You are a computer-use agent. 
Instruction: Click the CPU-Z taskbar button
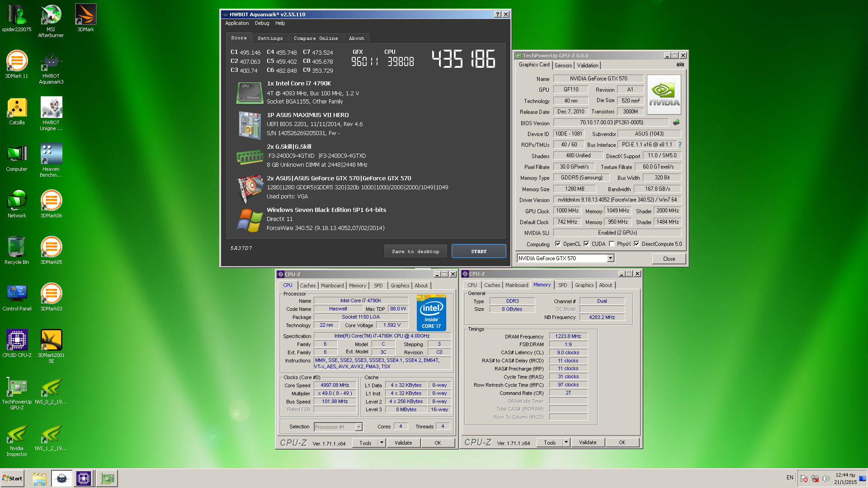[84, 479]
